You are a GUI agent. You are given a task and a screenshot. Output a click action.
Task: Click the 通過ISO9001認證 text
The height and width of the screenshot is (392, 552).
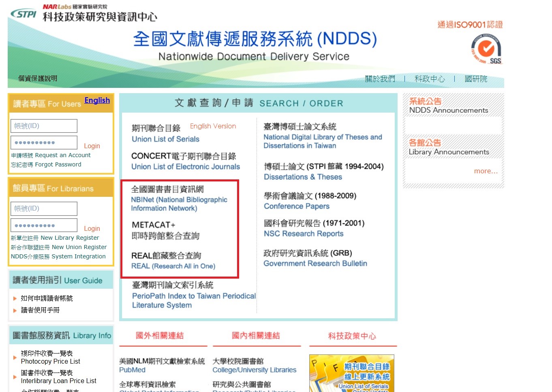click(x=470, y=25)
